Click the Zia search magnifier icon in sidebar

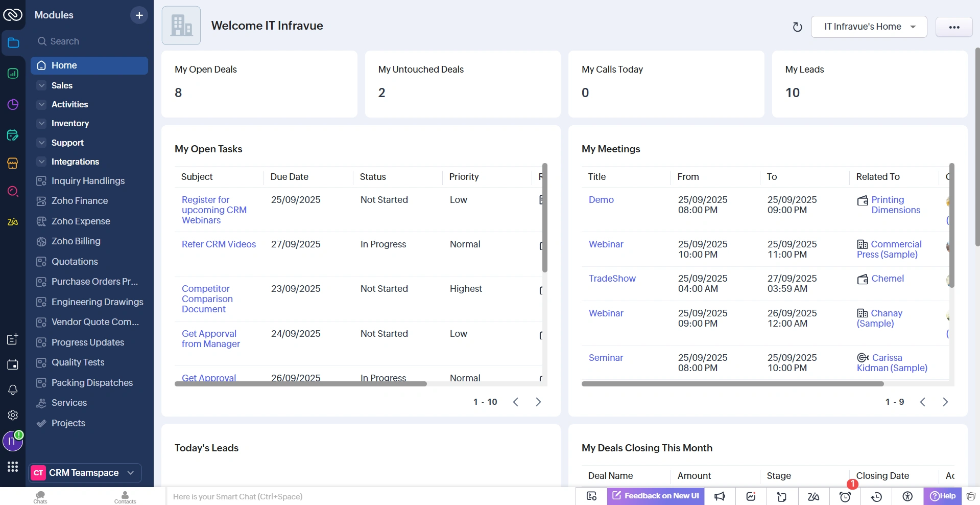[13, 192]
